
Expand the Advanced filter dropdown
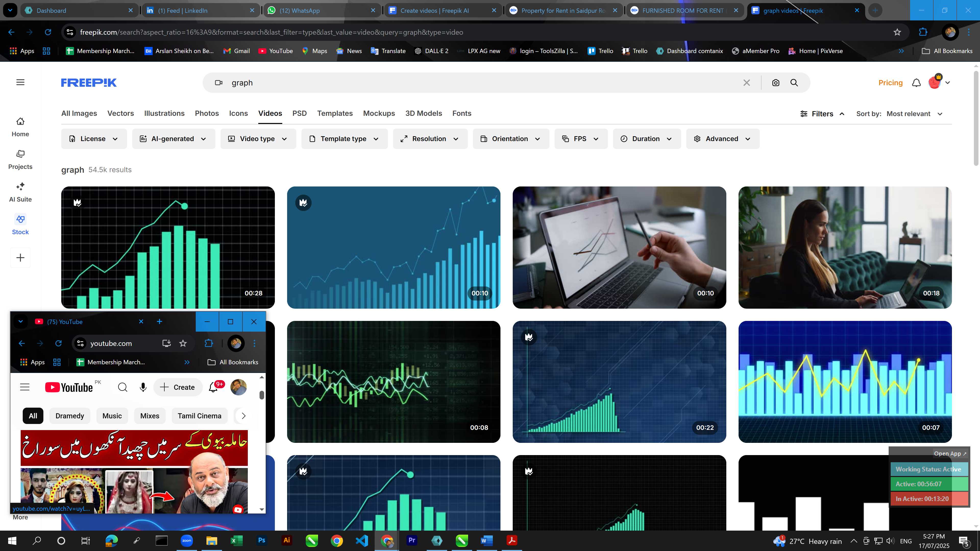(x=722, y=139)
